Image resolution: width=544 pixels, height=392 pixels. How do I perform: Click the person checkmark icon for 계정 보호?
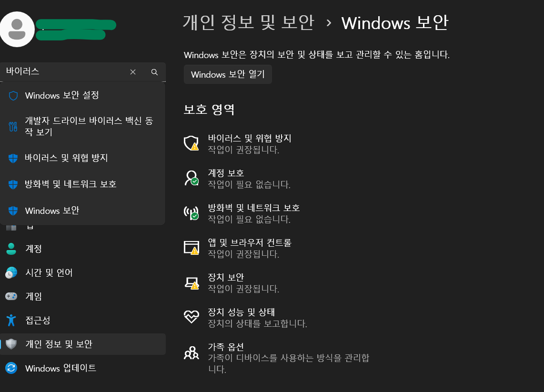[191, 178]
